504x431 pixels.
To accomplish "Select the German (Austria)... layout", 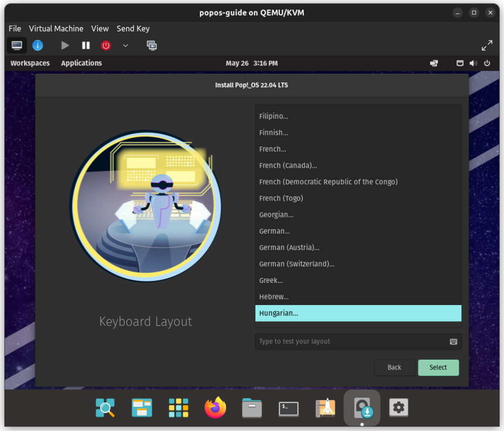I will [358, 247].
